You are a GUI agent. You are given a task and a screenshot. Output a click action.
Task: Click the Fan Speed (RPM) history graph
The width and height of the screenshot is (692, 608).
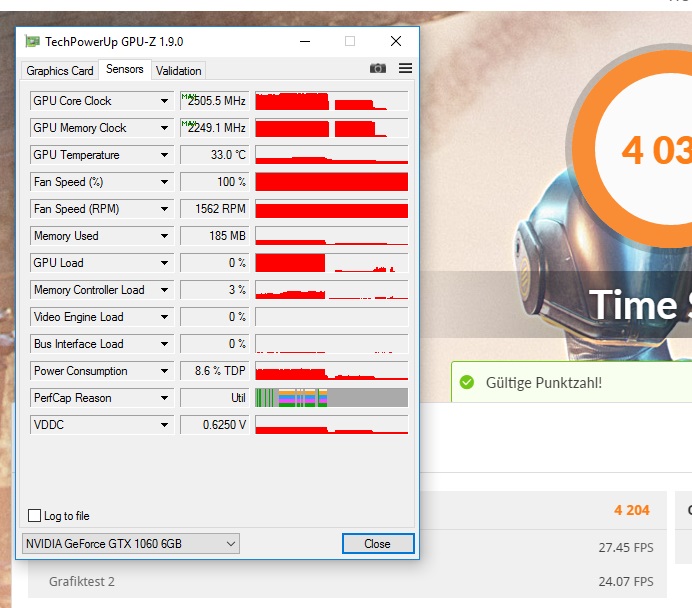click(331, 209)
